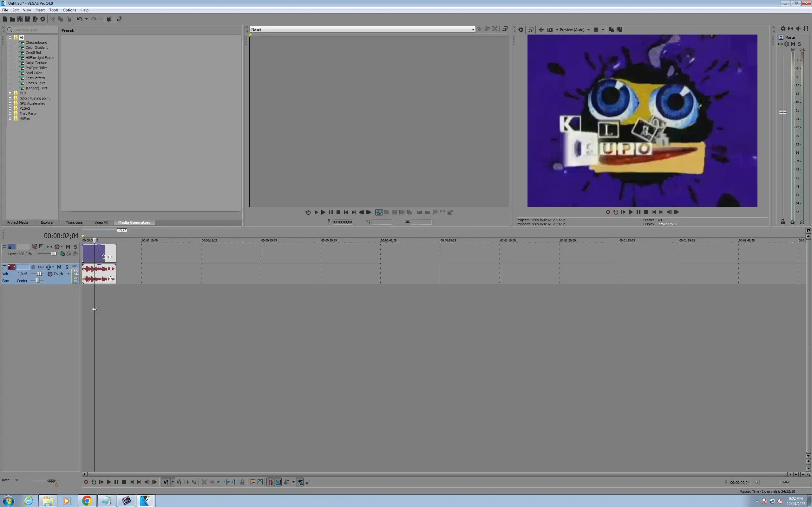Enable Snapping magnet icon in timeline toolbar
Viewport: 812px width, 507px height.
(x=271, y=482)
